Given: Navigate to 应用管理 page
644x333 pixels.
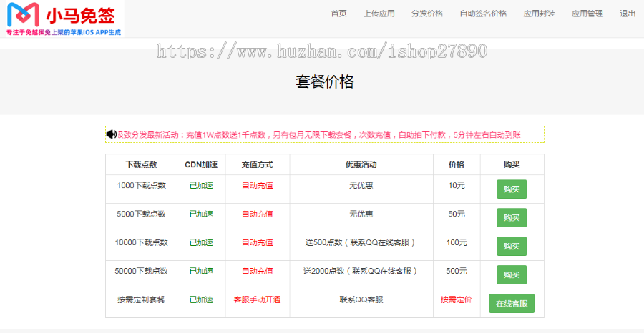Looking at the screenshot, I should [x=587, y=14].
